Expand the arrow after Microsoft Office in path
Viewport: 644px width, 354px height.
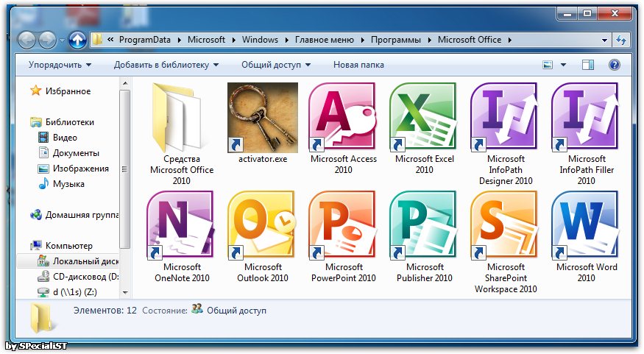click(510, 40)
